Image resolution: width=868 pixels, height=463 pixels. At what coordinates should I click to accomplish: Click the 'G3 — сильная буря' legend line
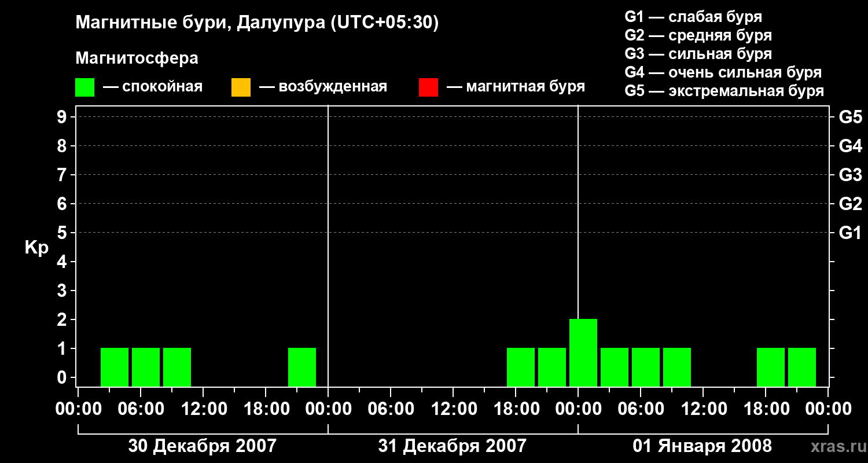(x=698, y=54)
